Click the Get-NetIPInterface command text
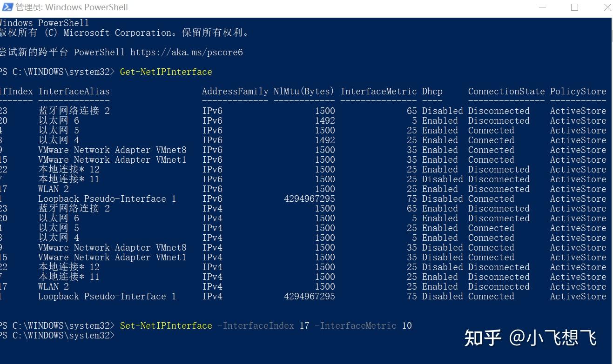The width and height of the screenshot is (613, 364). coord(166,72)
